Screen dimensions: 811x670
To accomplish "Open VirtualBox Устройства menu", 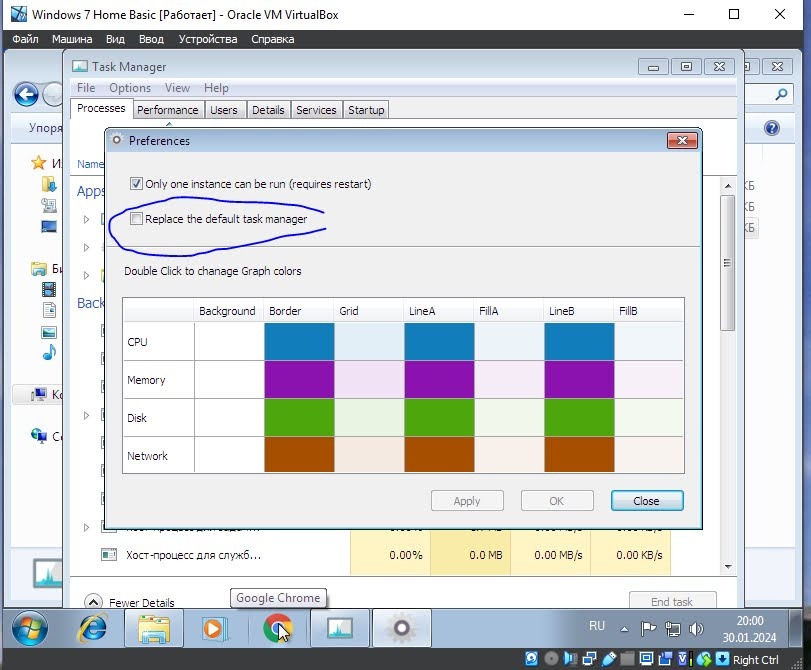I will pos(208,39).
